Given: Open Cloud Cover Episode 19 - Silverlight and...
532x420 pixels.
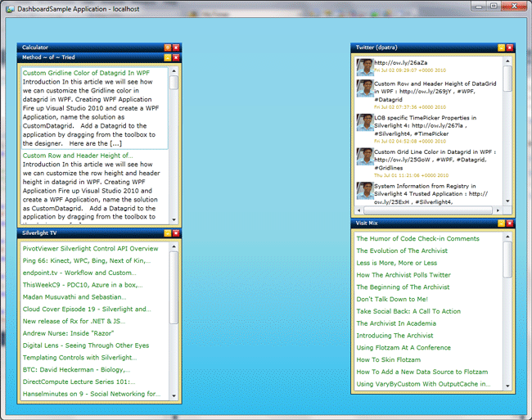Looking at the screenshot, I should tap(87, 309).
